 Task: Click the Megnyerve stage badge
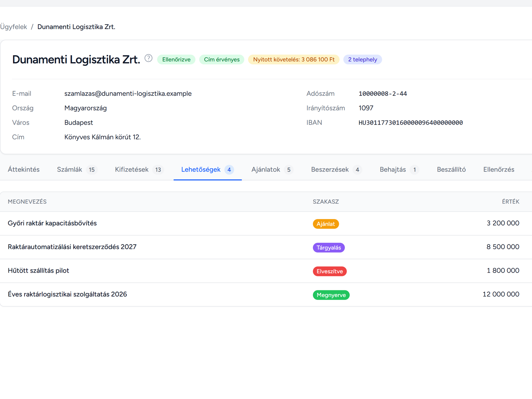coord(331,295)
